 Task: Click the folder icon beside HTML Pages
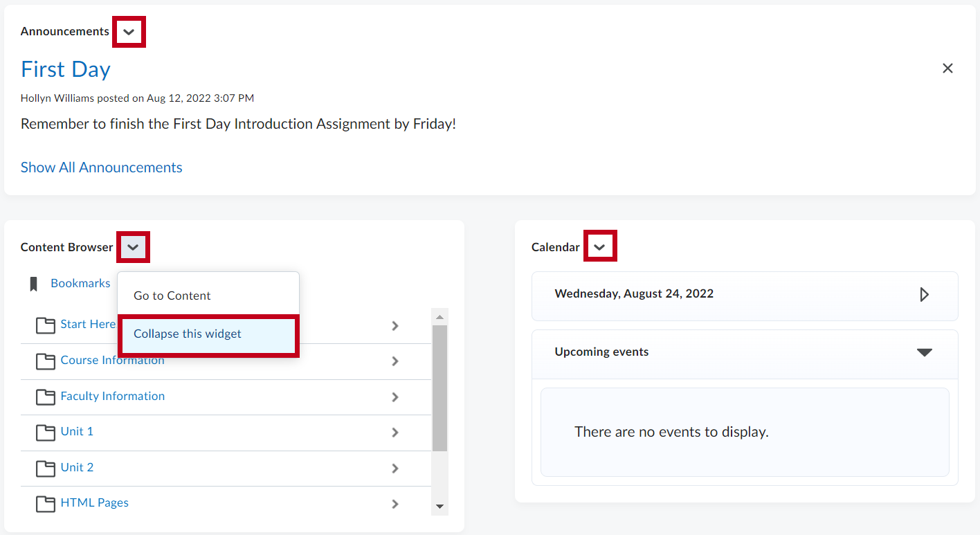(x=45, y=503)
